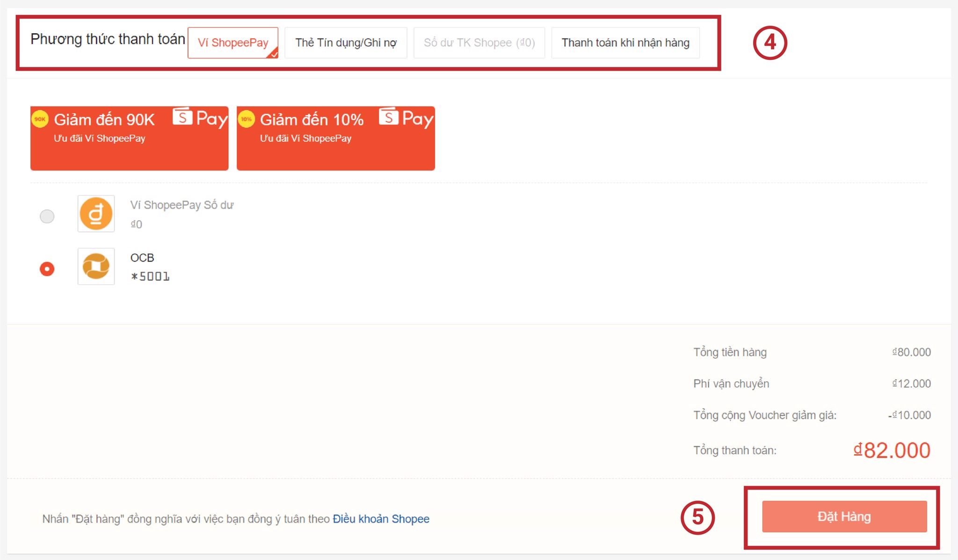958x560 pixels.
Task: Click the Tổng cộng Voucher giảm giá label
Action: (765, 415)
